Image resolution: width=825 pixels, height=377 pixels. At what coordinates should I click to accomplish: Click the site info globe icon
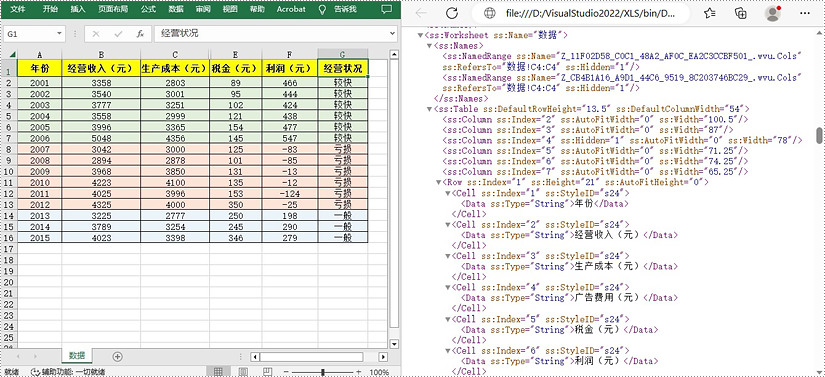489,13
